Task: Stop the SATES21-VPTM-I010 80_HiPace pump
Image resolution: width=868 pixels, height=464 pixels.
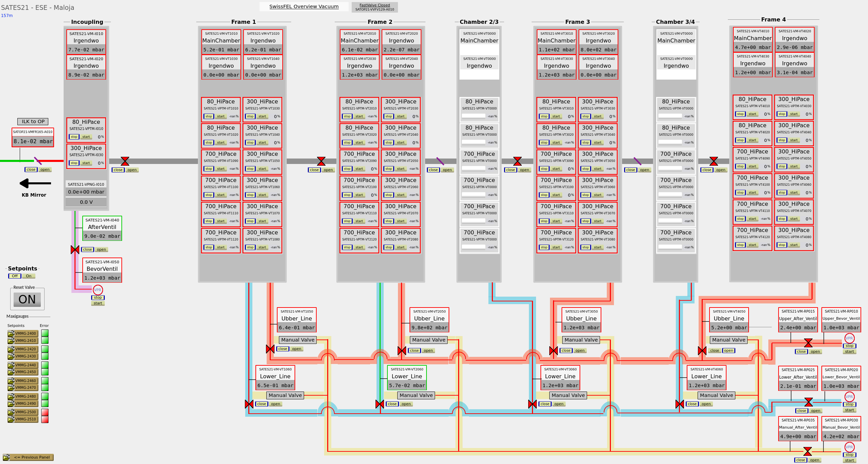Action: coord(74,137)
